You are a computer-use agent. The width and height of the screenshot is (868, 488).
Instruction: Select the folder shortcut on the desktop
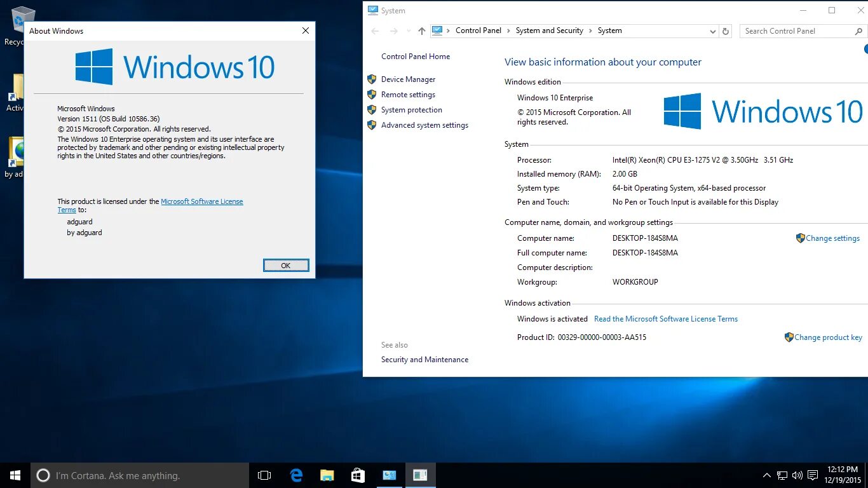(15, 93)
